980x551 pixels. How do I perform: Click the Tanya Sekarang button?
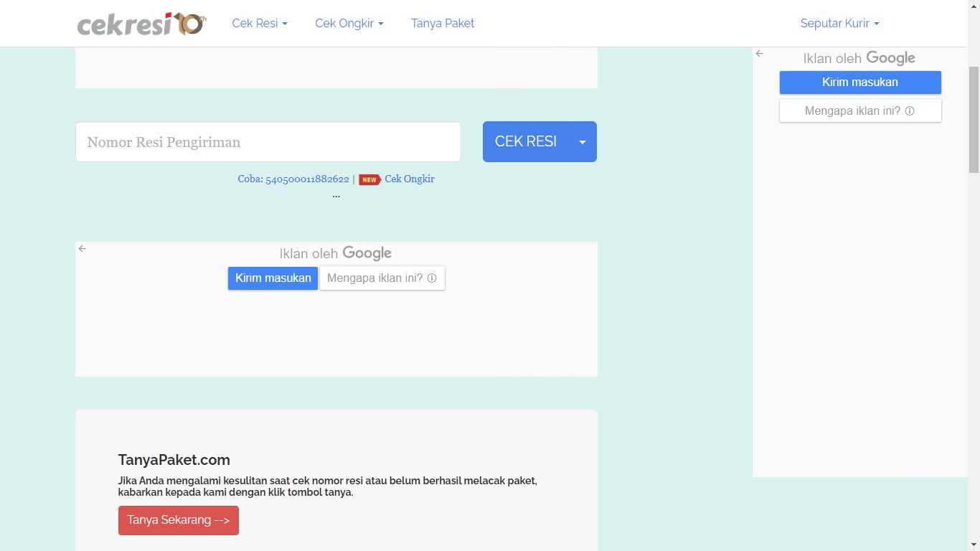click(x=178, y=520)
